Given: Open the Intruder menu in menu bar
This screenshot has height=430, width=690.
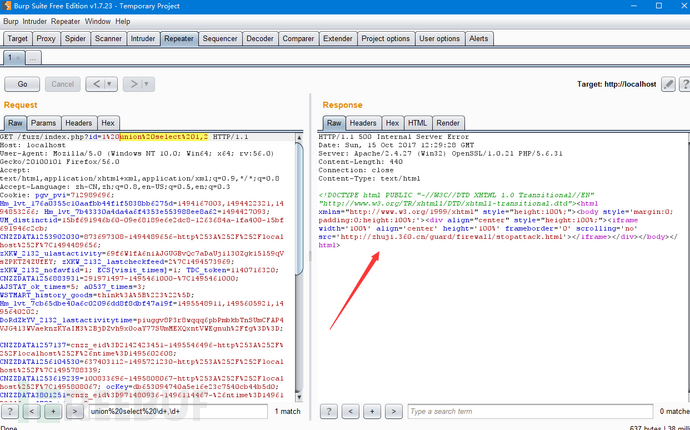Looking at the screenshot, I should [x=35, y=21].
